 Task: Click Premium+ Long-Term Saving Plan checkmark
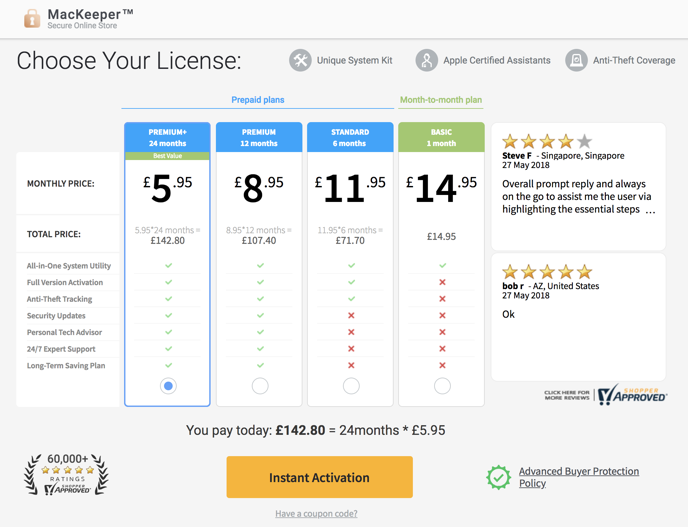pos(168,366)
